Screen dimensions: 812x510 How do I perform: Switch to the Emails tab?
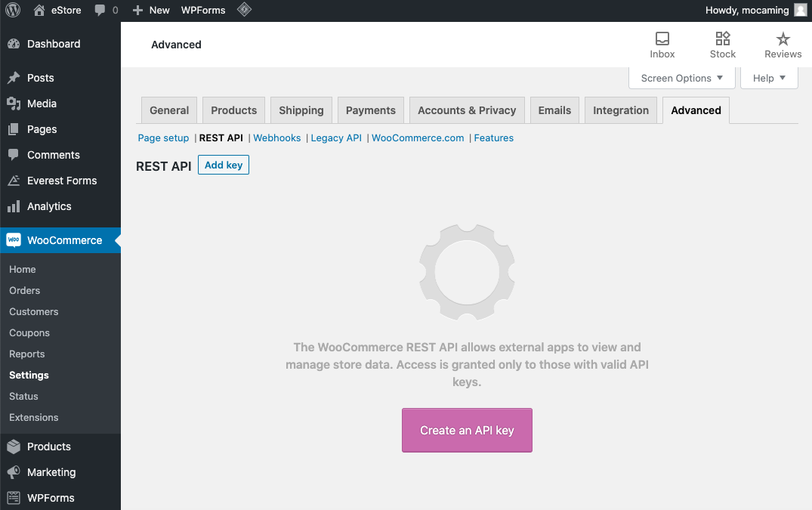pos(554,110)
